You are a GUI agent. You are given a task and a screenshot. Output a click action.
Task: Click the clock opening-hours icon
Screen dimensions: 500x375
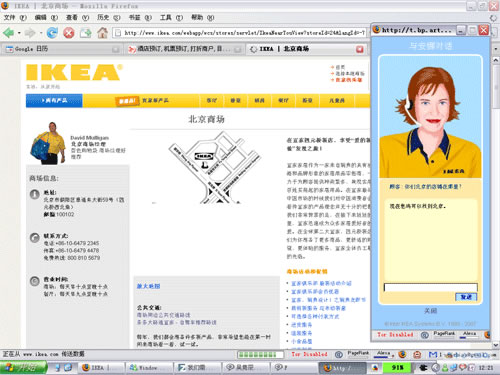35,281
